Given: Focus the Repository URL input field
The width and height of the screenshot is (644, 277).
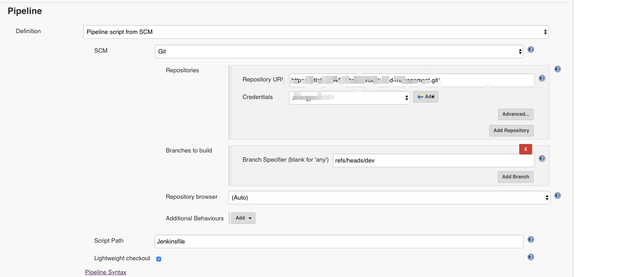Looking at the screenshot, I should tap(412, 80).
